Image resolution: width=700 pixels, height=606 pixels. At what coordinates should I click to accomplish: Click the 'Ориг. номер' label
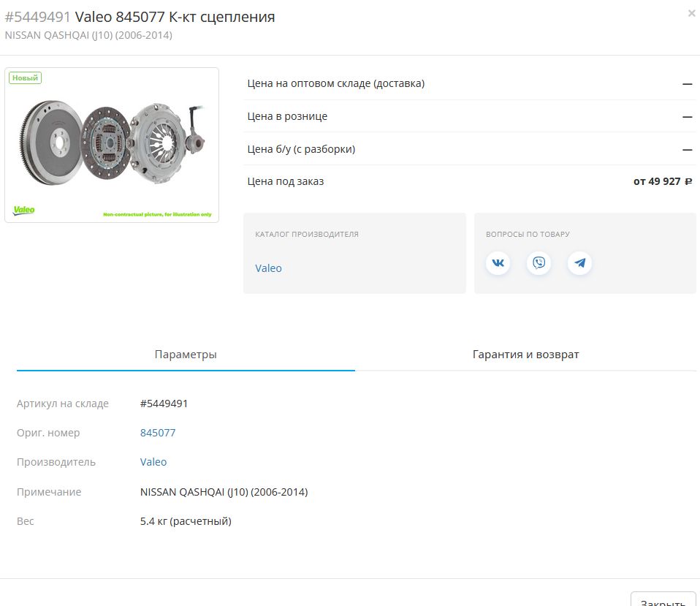coord(48,433)
